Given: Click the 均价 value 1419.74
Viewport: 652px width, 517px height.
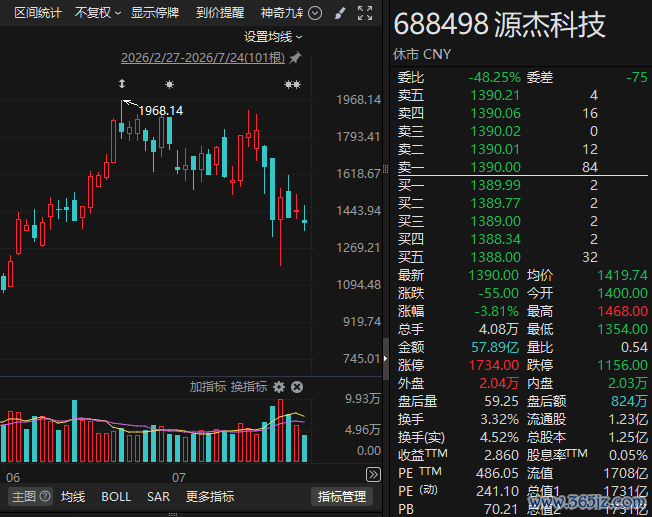Looking at the screenshot, I should (622, 275).
